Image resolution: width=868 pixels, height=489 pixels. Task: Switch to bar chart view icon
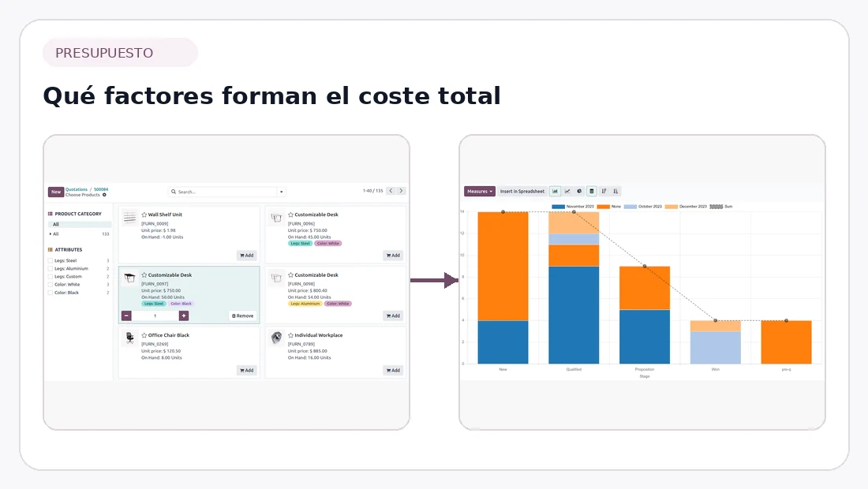pos(555,192)
